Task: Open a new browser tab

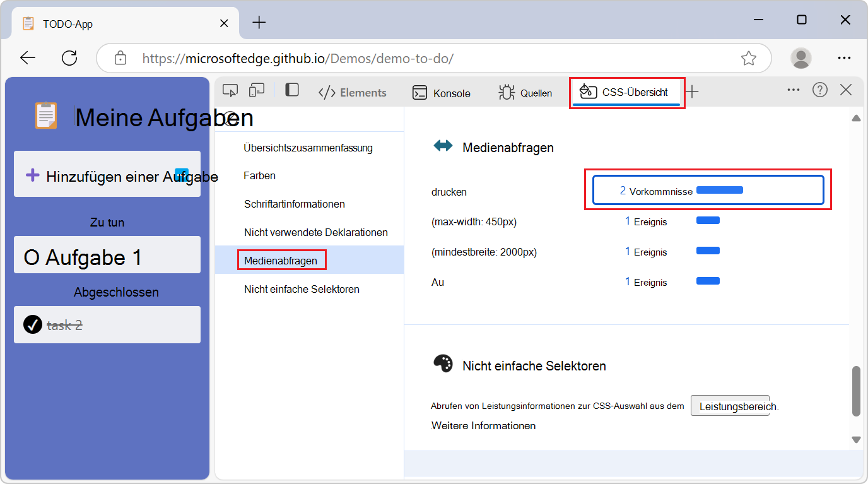Action: (259, 23)
